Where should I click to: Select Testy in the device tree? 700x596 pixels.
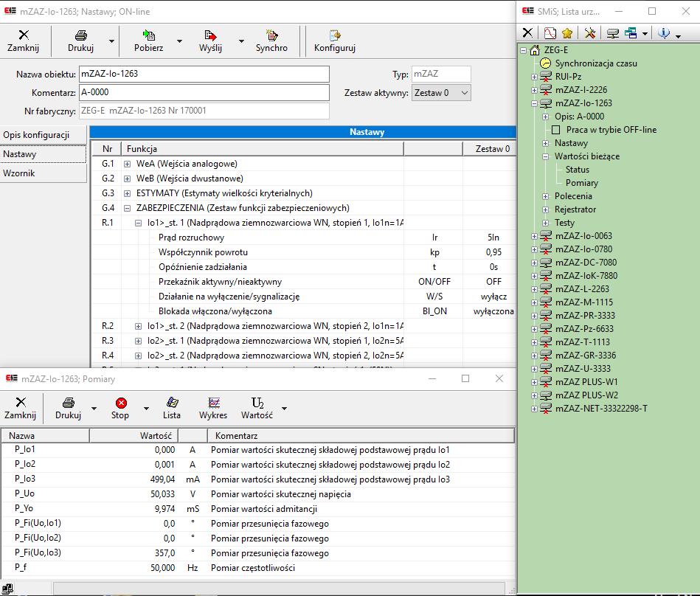(x=564, y=223)
